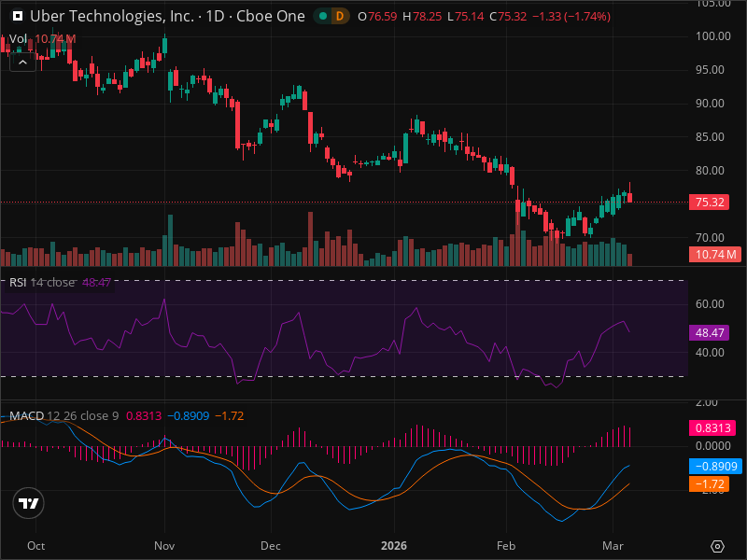Image resolution: width=747 pixels, height=560 pixels.
Task: Click the Uber symbol logo square
Action: 18,16
